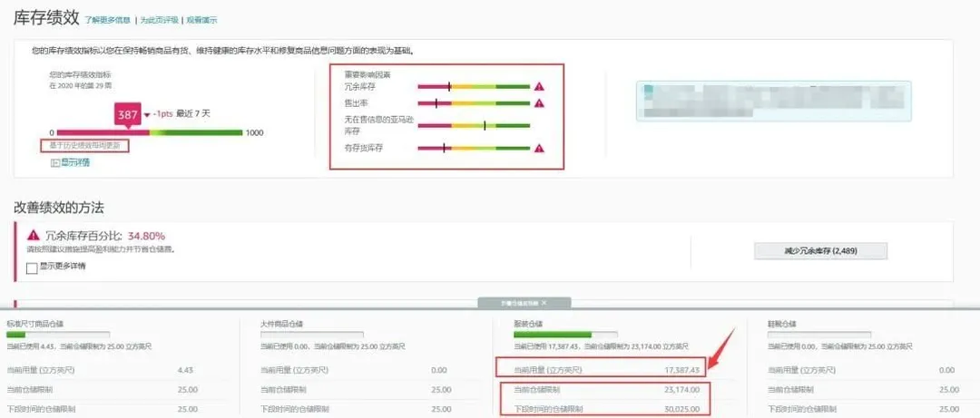Click the 标准尺寸商品仓储 usage progress bar
This screenshot has width=980, height=418.
(x=58, y=335)
